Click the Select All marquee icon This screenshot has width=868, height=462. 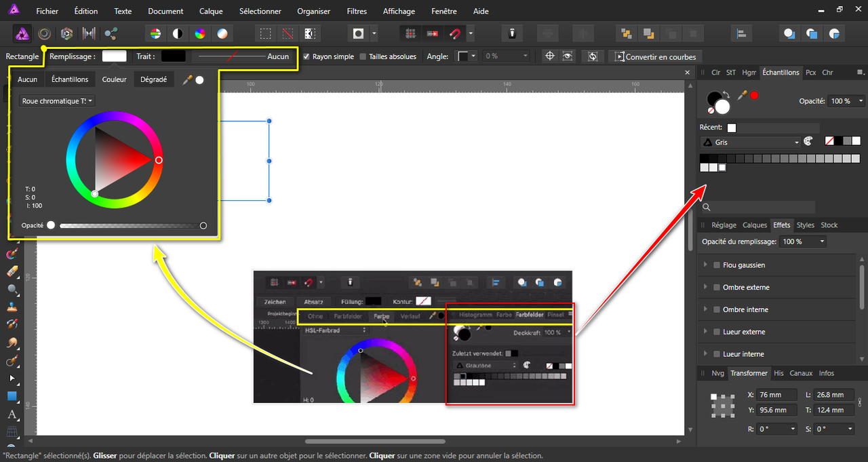tap(266, 33)
